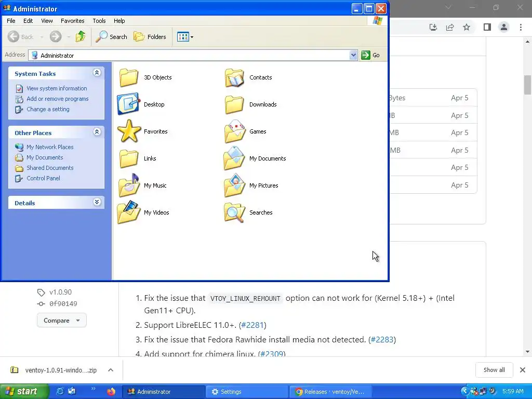This screenshot has height=399, width=532.
Task: Click Change a setting link
Action: (48, 109)
